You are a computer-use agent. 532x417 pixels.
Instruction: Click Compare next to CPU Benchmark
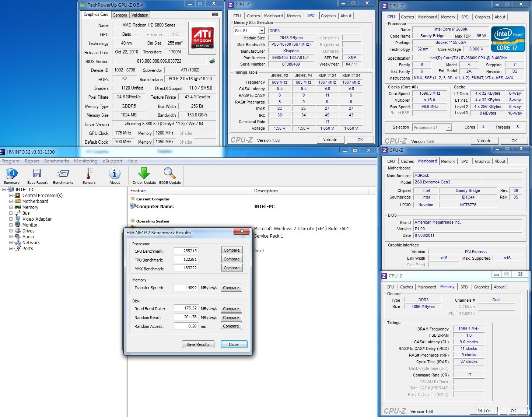pyautogui.click(x=232, y=250)
